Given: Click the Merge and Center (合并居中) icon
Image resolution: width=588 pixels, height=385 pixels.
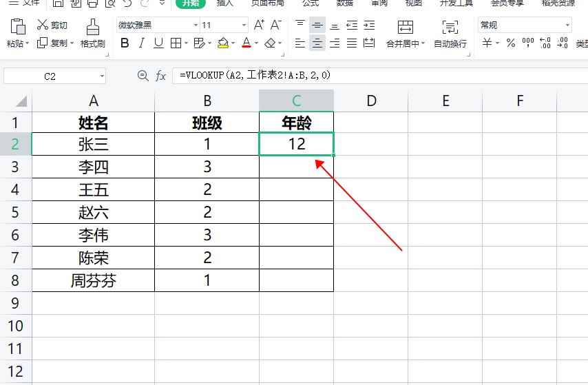Looking at the screenshot, I should click(x=406, y=27).
